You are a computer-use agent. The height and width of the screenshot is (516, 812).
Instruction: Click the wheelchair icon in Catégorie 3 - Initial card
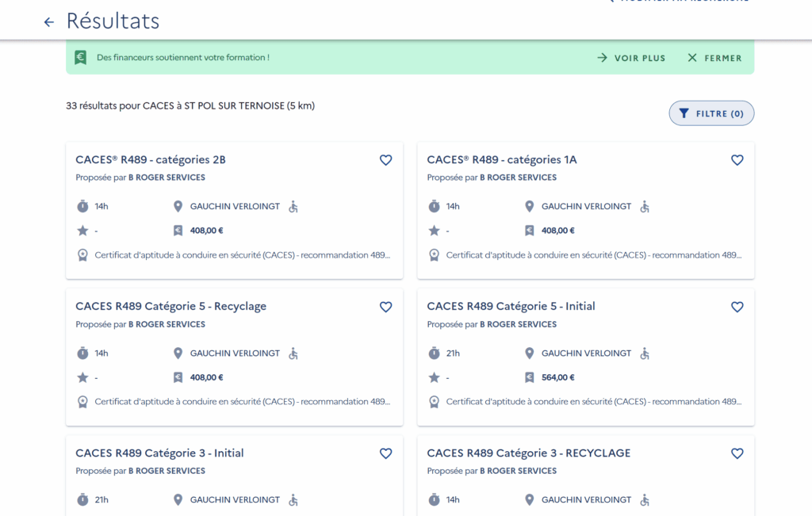tap(293, 500)
